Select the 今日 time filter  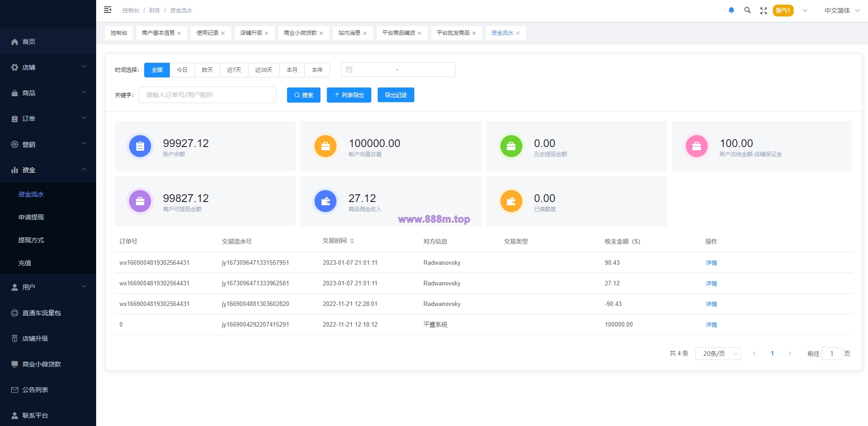[182, 70]
